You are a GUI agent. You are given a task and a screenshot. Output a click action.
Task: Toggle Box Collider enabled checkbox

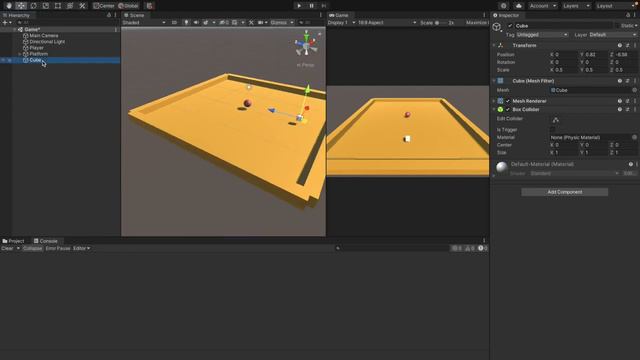coord(508,109)
